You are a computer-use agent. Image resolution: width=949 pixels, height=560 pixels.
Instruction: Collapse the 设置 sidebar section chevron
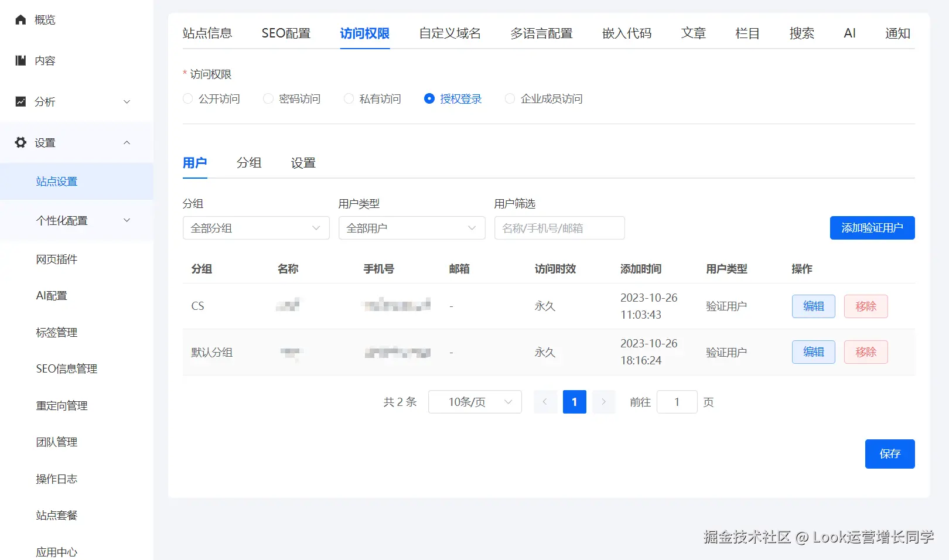tap(127, 143)
